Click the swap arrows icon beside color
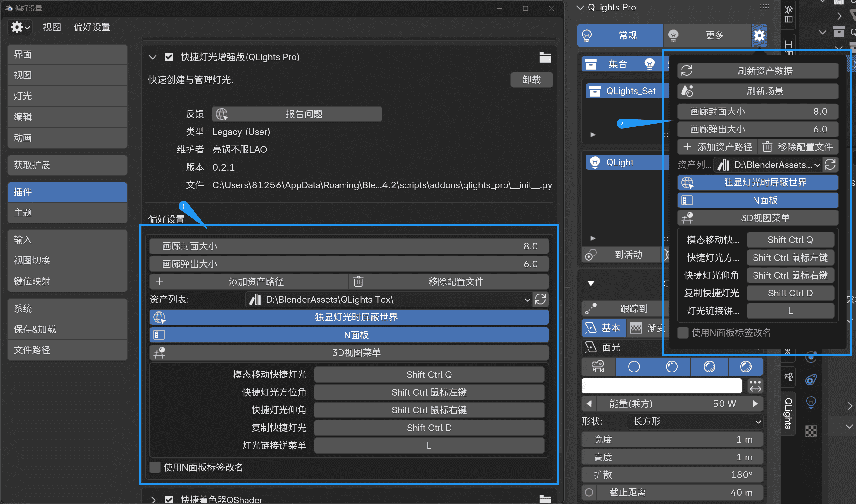Screen dimensions: 856x504 coord(755,386)
